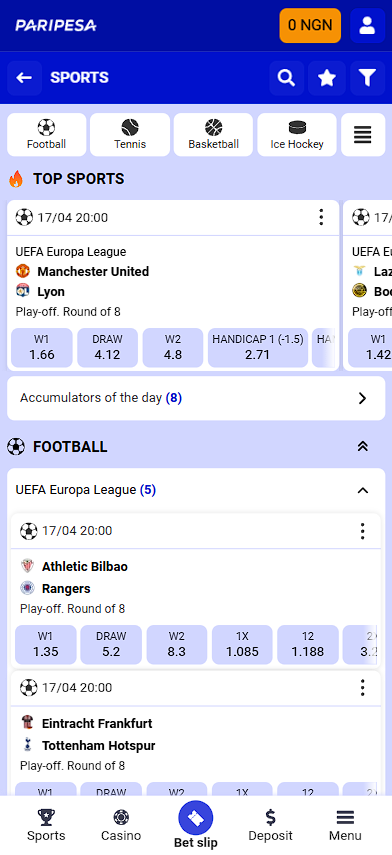Open favorites with the star icon
Screen dimensions: 392x855
(327, 78)
